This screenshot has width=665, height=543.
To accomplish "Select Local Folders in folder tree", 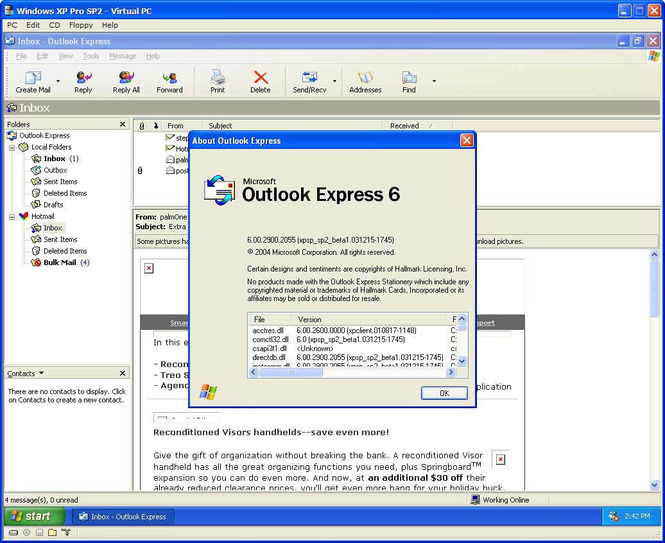I will 51,147.
